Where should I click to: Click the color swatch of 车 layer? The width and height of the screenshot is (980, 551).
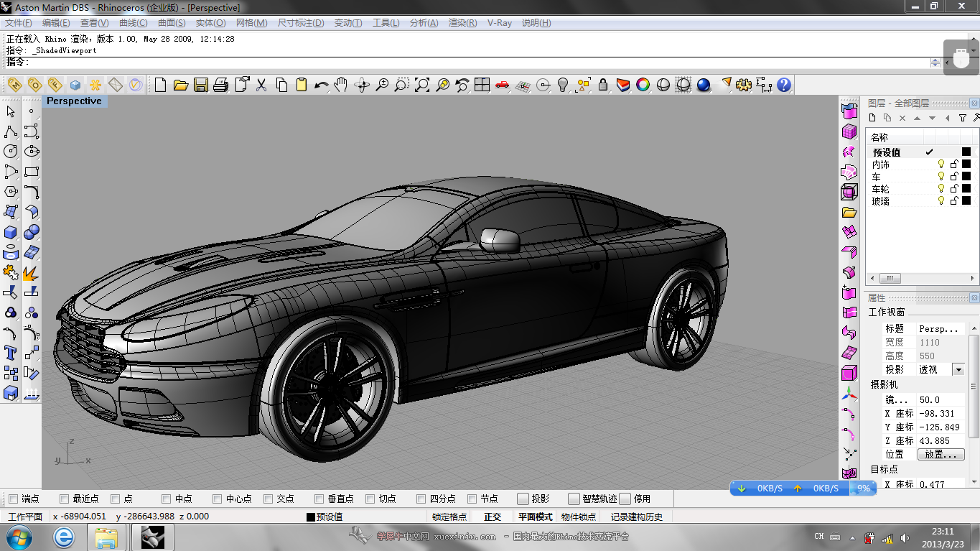tap(966, 177)
